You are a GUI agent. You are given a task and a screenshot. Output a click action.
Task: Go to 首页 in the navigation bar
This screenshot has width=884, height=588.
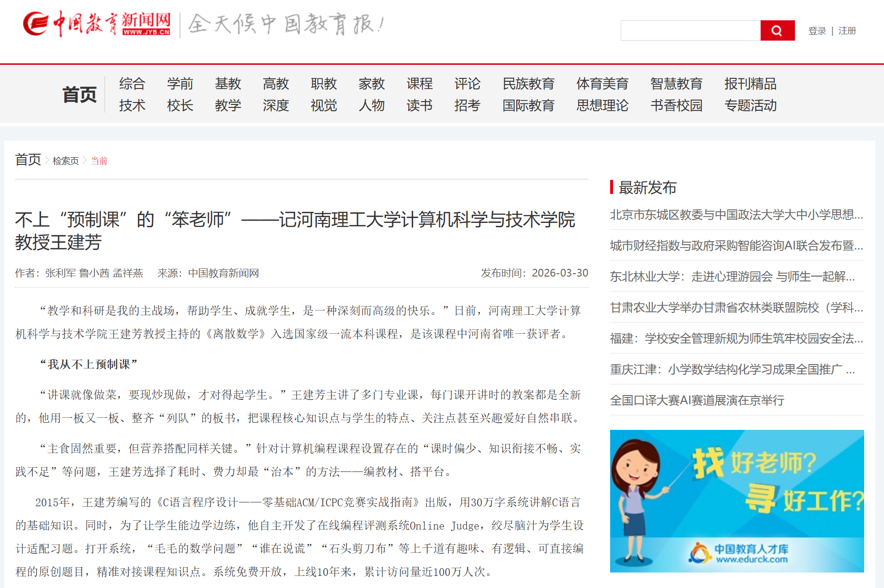79,94
